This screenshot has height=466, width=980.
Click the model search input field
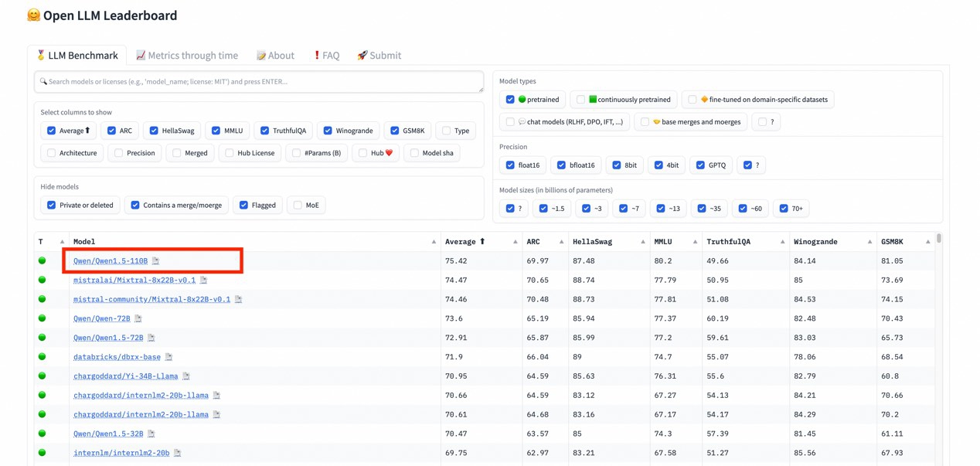(259, 81)
